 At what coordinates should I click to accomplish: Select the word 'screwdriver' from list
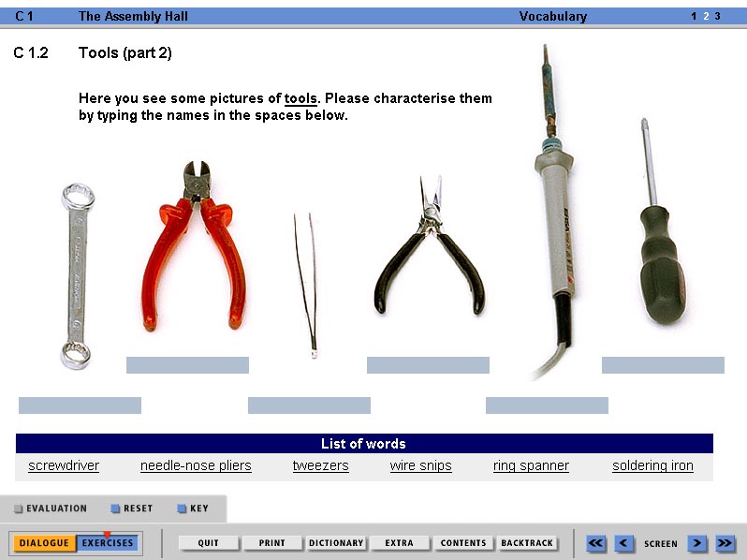[x=64, y=465]
